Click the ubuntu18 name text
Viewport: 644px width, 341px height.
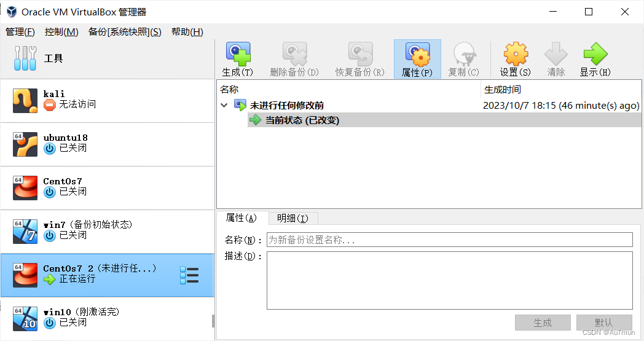pos(65,138)
